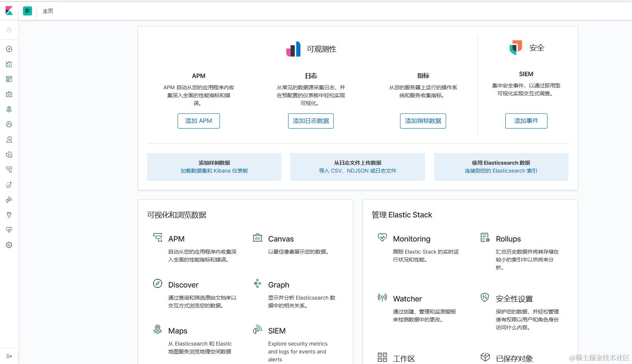Click the 从日志文件上传数据 heading
The image size is (632, 364).
click(357, 163)
